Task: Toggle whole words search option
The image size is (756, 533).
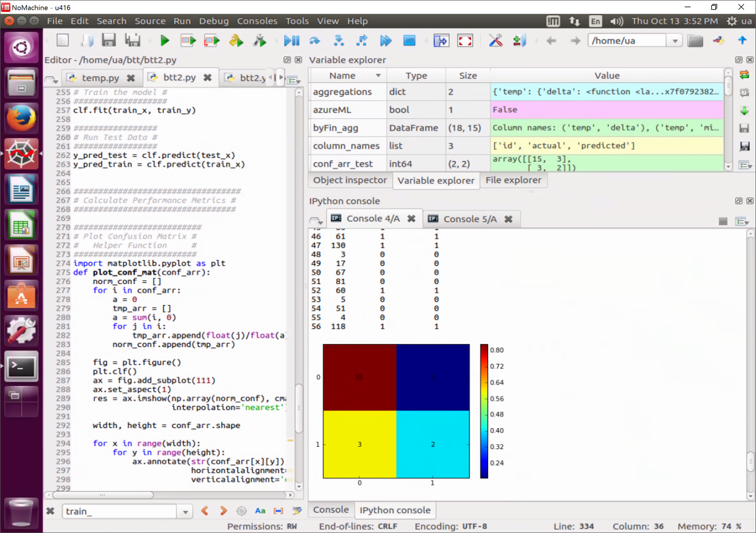Action: (278, 511)
